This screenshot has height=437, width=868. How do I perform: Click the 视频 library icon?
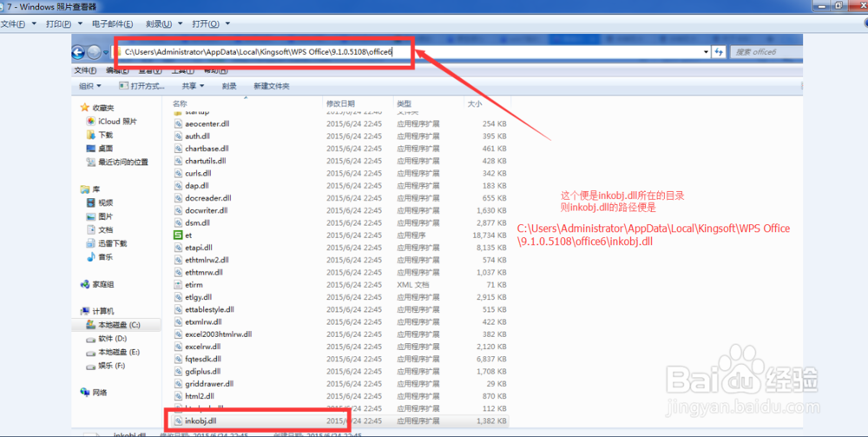[91, 202]
